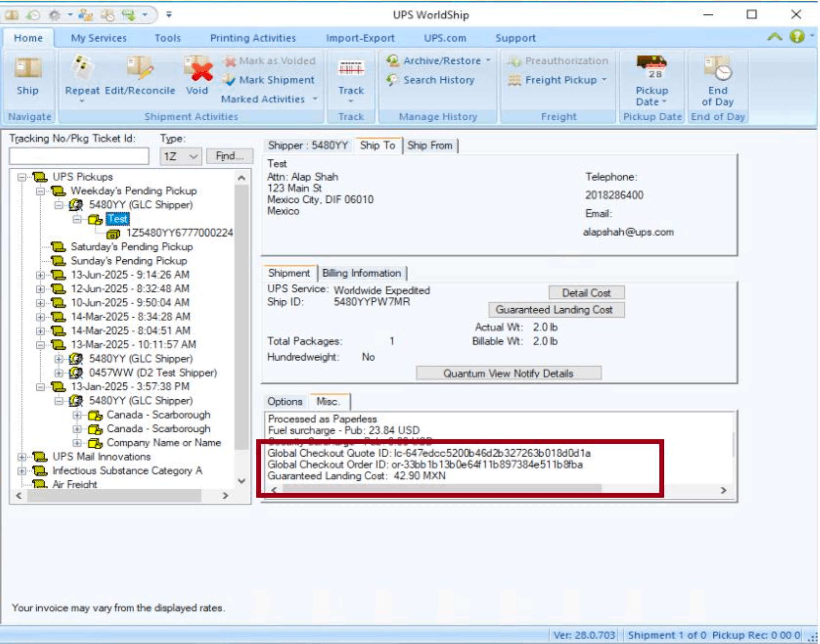Click the email alapshah@ups.com
The height and width of the screenshot is (644, 820).
(x=628, y=232)
